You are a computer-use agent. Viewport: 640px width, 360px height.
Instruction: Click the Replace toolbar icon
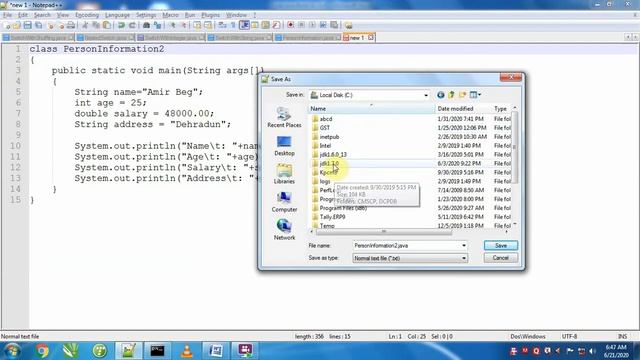click(x=157, y=25)
